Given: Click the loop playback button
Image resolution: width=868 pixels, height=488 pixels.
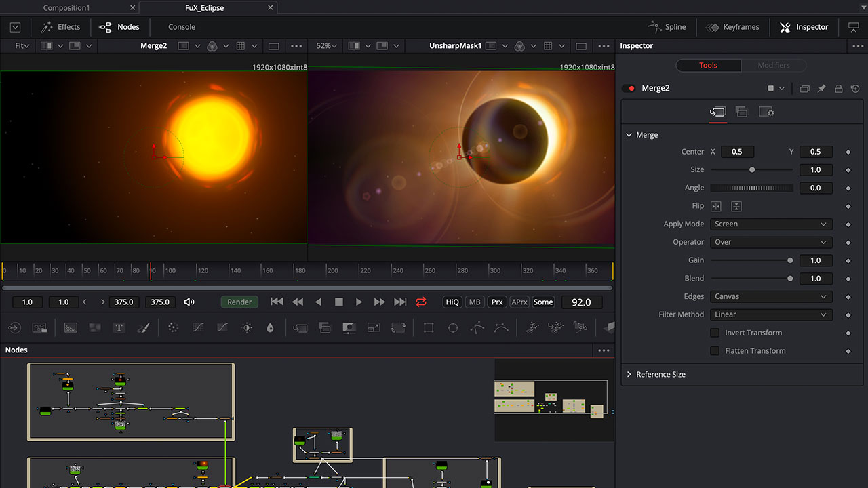Looking at the screenshot, I should click(421, 302).
